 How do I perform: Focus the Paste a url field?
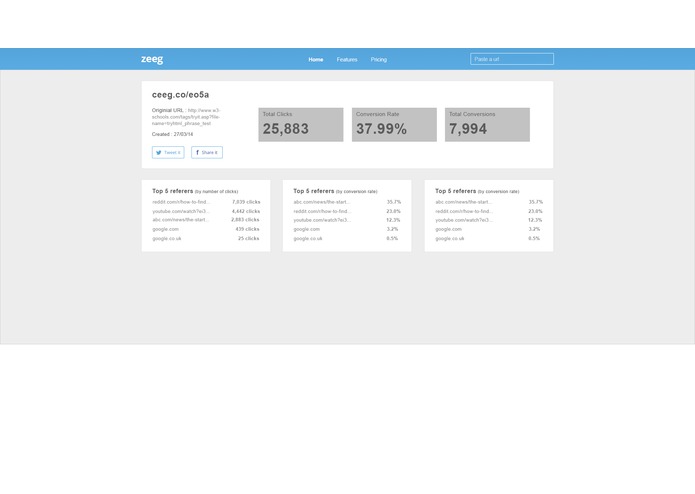point(511,59)
